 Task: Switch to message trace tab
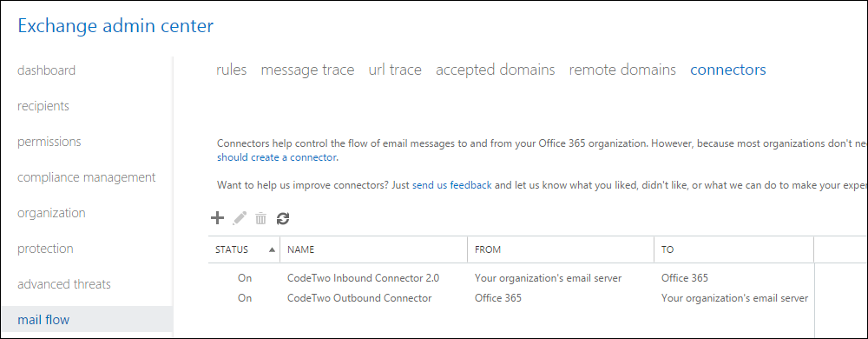point(307,70)
